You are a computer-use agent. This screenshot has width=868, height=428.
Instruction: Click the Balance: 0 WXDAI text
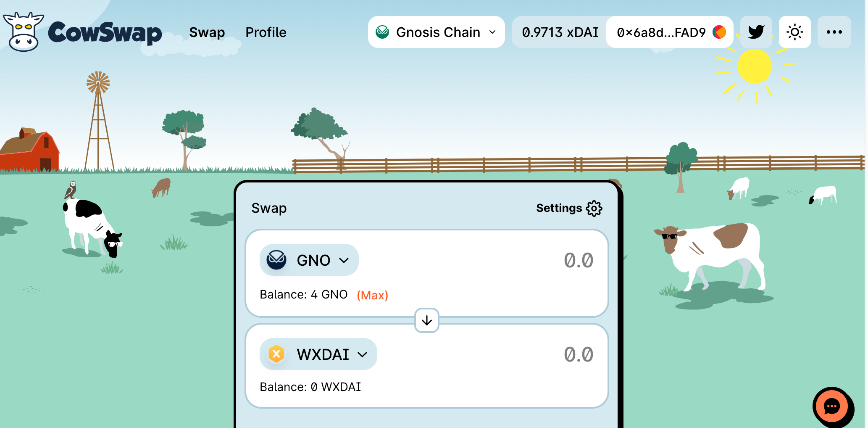click(310, 387)
